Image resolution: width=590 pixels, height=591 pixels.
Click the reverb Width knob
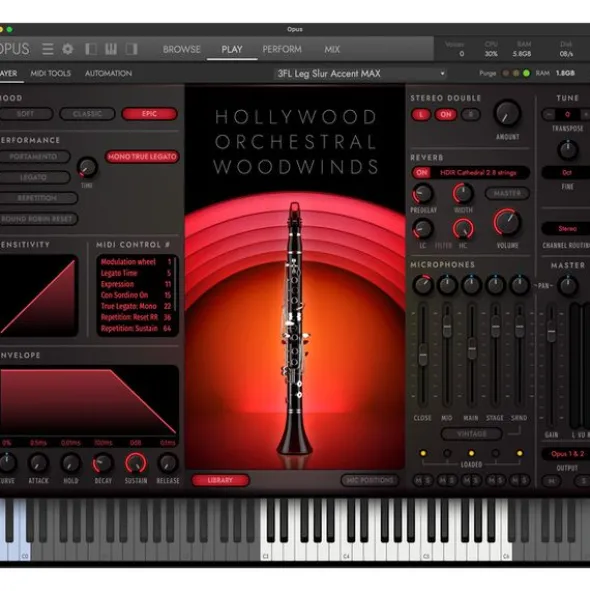[x=463, y=193]
